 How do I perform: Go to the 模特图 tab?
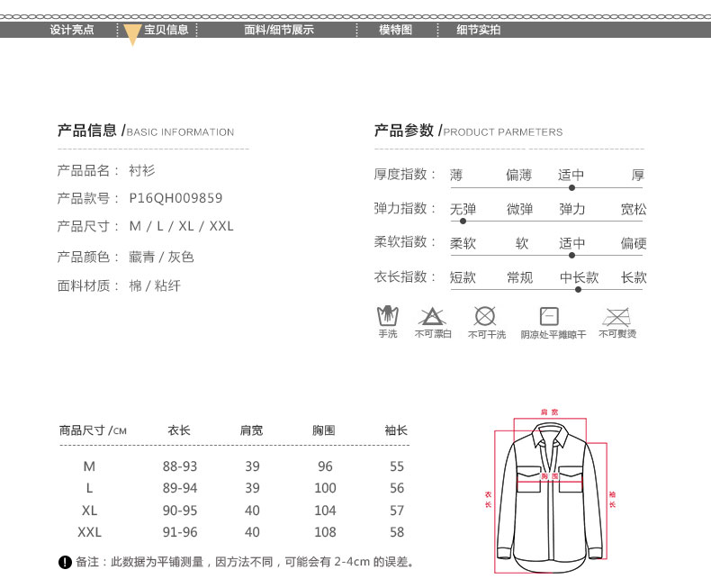pyautogui.click(x=395, y=30)
